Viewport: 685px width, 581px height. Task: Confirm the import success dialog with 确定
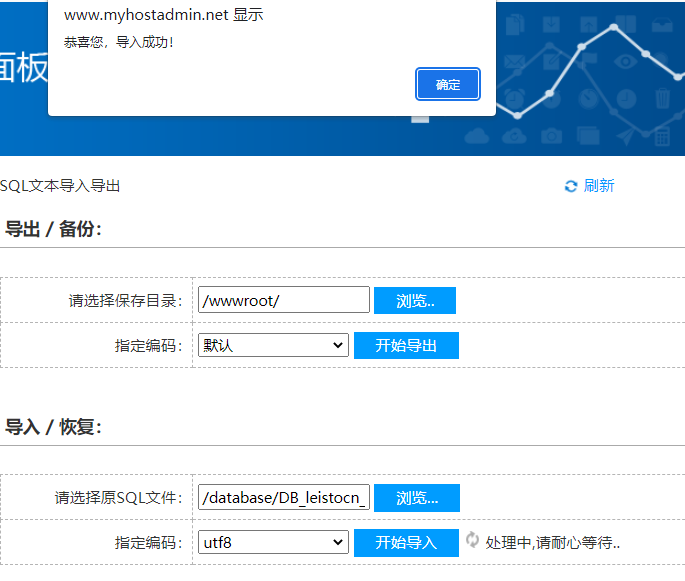pyautogui.click(x=448, y=85)
